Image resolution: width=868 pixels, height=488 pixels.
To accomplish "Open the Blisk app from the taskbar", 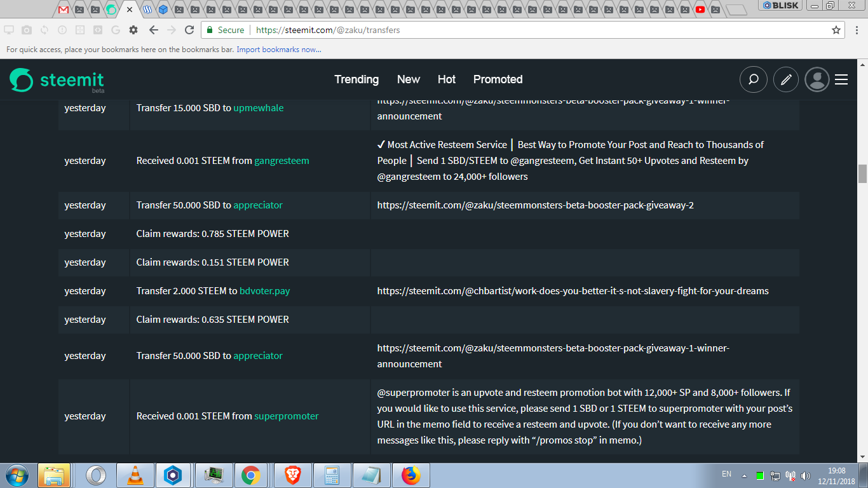I will 172,475.
